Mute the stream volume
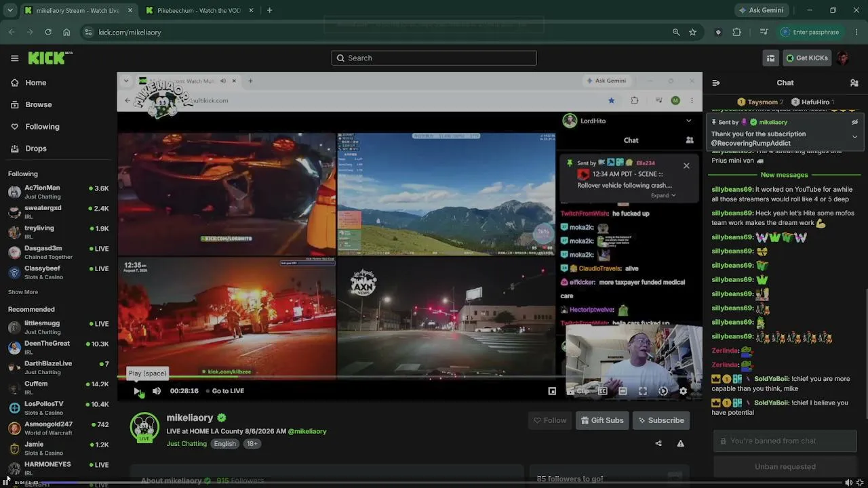 tap(157, 391)
